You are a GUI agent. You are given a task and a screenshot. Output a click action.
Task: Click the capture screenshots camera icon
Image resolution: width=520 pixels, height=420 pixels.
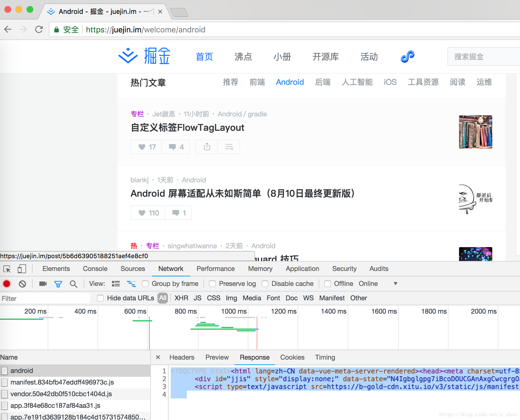pos(43,284)
